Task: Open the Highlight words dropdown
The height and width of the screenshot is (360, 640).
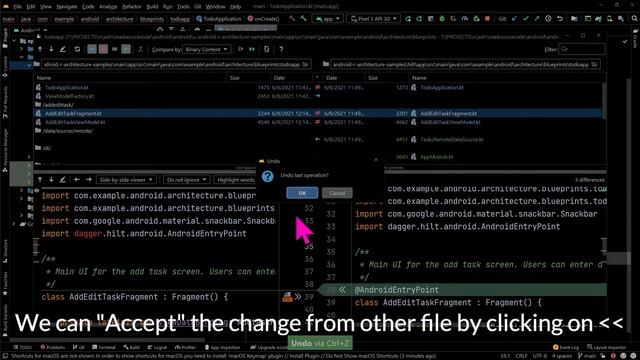Action: click(x=236, y=180)
